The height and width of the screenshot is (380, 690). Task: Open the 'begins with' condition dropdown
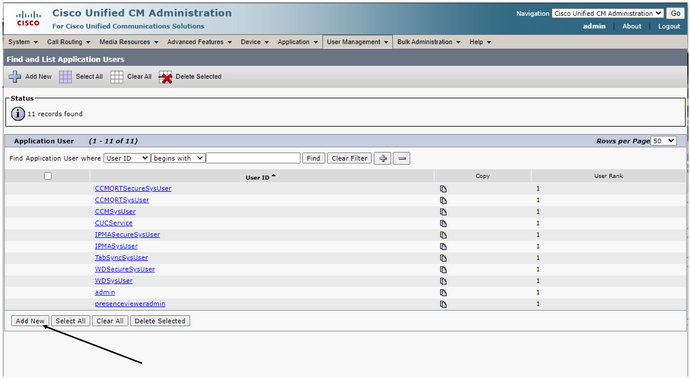[178, 158]
